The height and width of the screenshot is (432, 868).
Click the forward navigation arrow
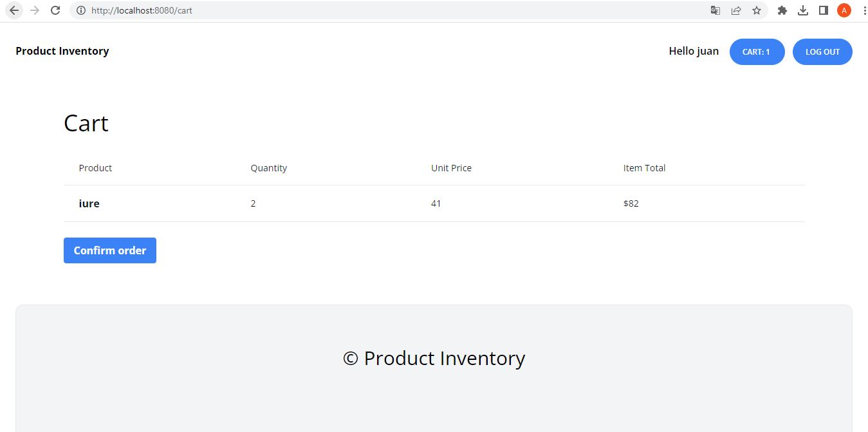pos(35,10)
